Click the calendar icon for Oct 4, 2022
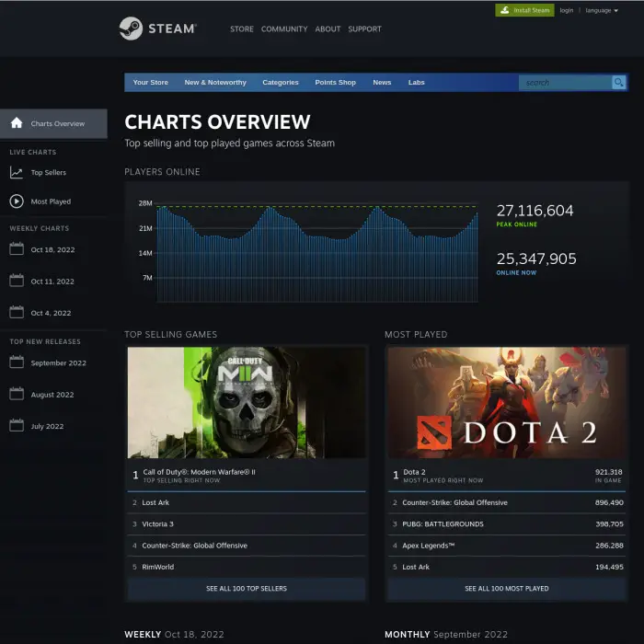Image resolution: width=644 pixels, height=644 pixels. [17, 312]
